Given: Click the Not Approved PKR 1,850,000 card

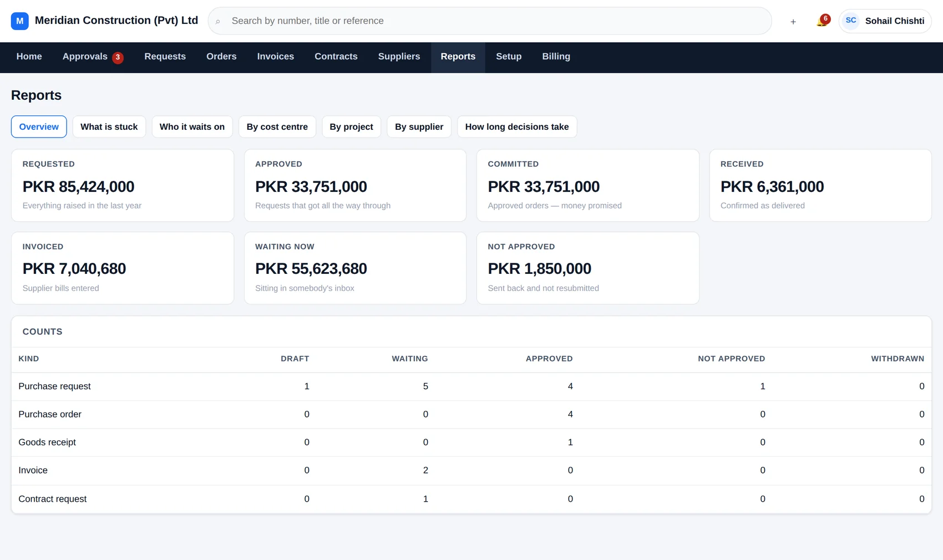Looking at the screenshot, I should pos(588,268).
